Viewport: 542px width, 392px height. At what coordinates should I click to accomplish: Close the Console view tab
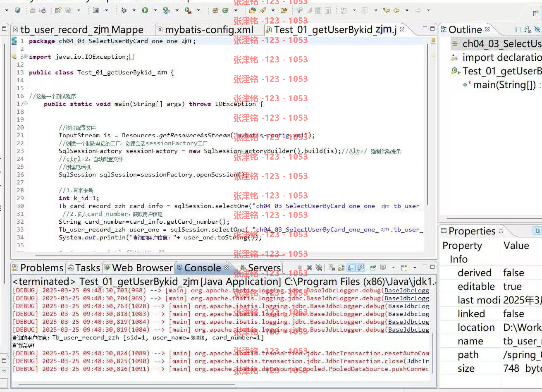pyautogui.click(x=227, y=268)
